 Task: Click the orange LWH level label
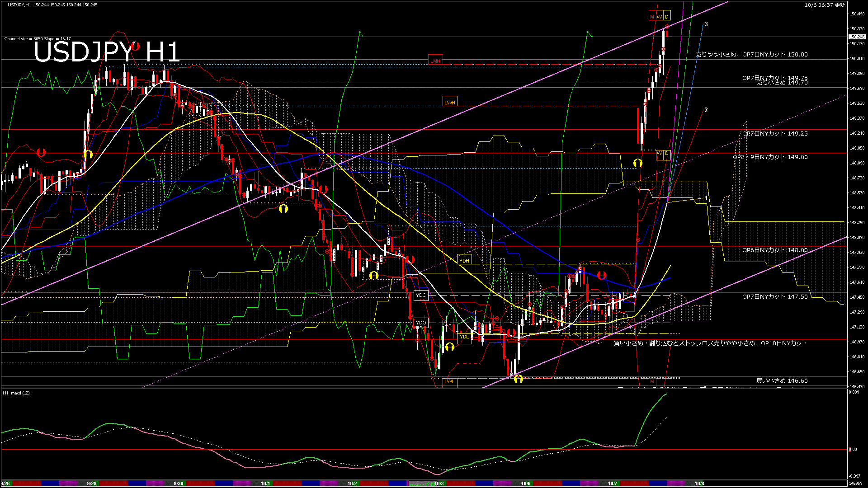point(449,102)
